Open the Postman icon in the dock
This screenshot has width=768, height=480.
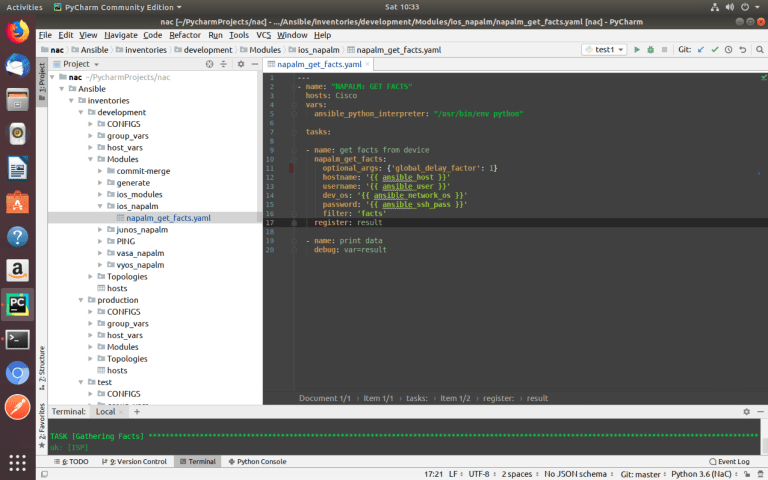pyautogui.click(x=18, y=407)
